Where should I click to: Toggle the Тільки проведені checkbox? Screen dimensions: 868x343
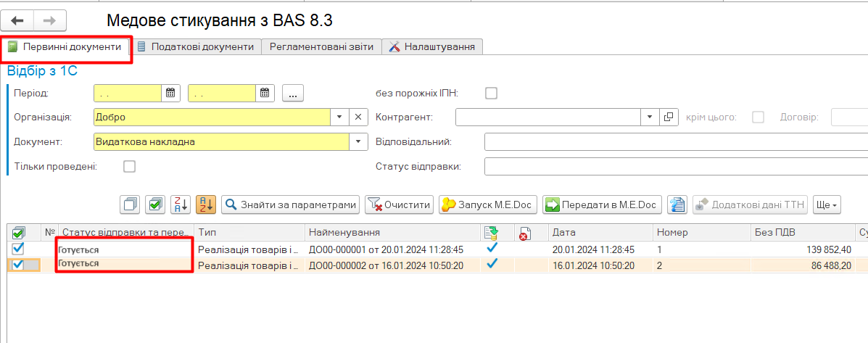point(130,166)
